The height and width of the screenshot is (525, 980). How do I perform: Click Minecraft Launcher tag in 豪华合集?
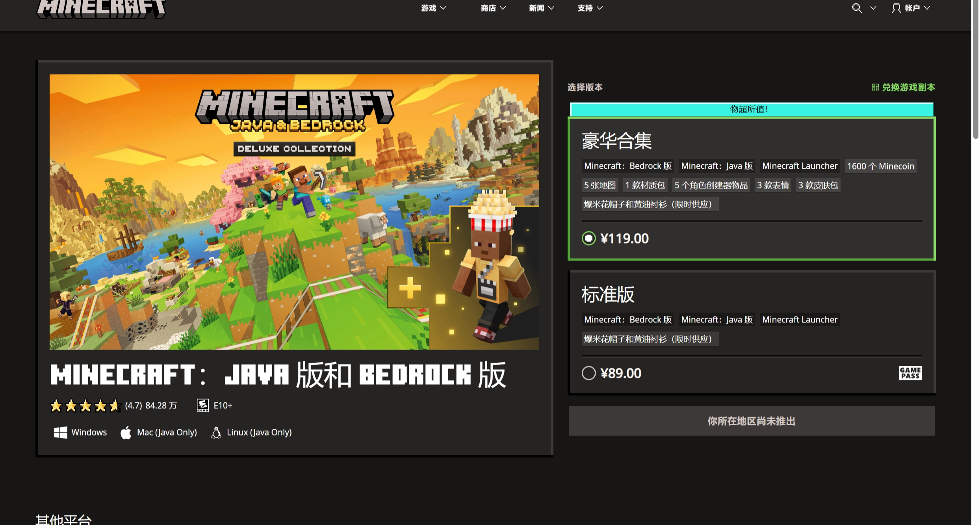click(x=800, y=166)
